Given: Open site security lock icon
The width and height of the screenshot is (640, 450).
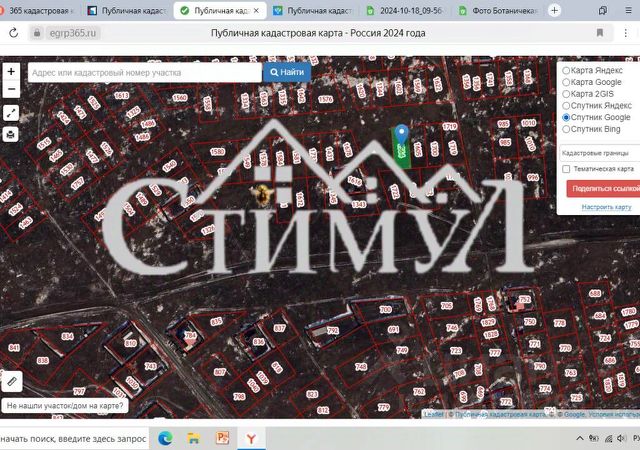Looking at the screenshot, I should [37, 33].
